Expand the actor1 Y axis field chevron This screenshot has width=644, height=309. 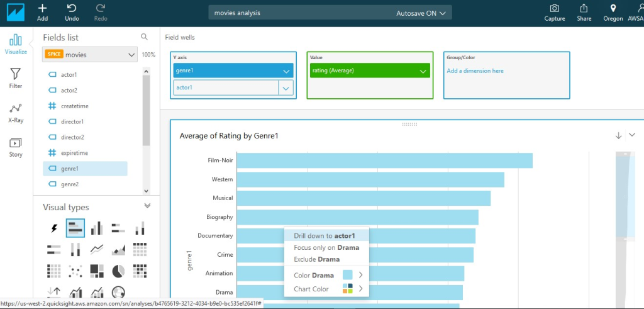click(x=286, y=88)
